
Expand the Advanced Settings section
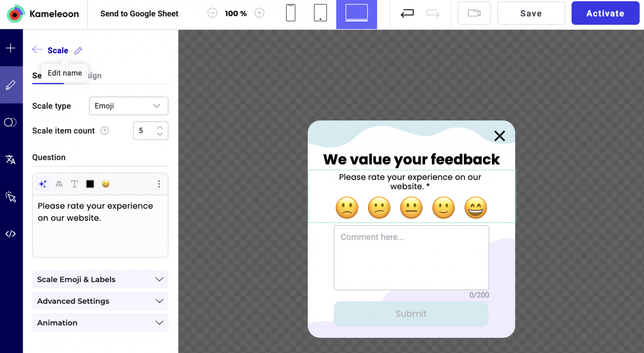click(100, 301)
